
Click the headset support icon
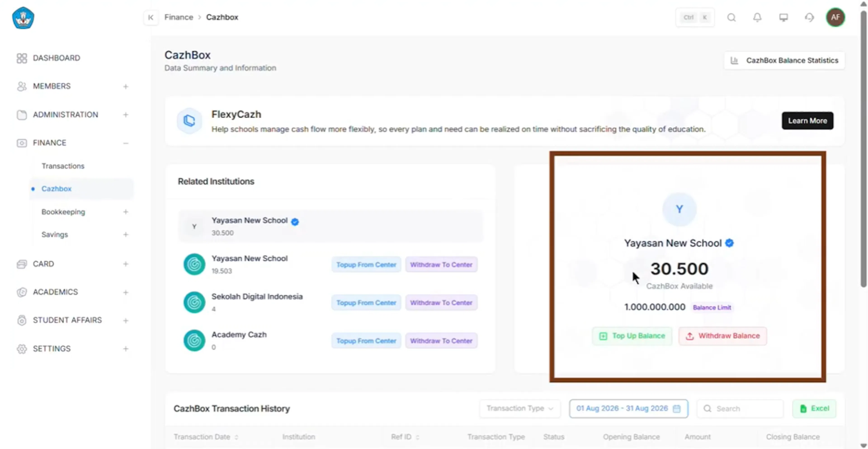click(x=809, y=17)
